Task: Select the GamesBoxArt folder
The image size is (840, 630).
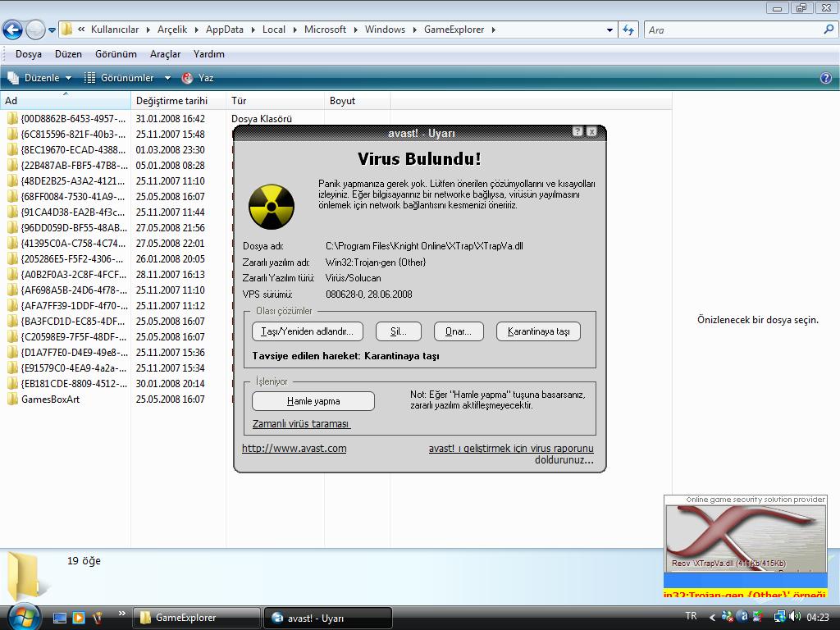Action: tap(43, 399)
